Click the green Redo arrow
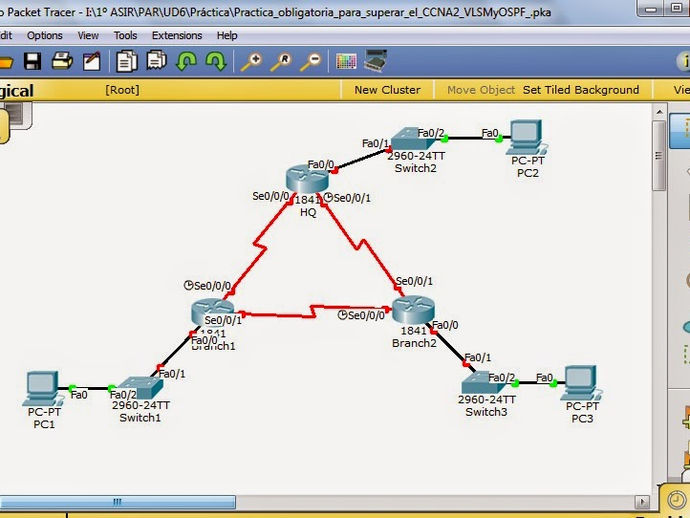The height and width of the screenshot is (518, 690). tap(216, 61)
